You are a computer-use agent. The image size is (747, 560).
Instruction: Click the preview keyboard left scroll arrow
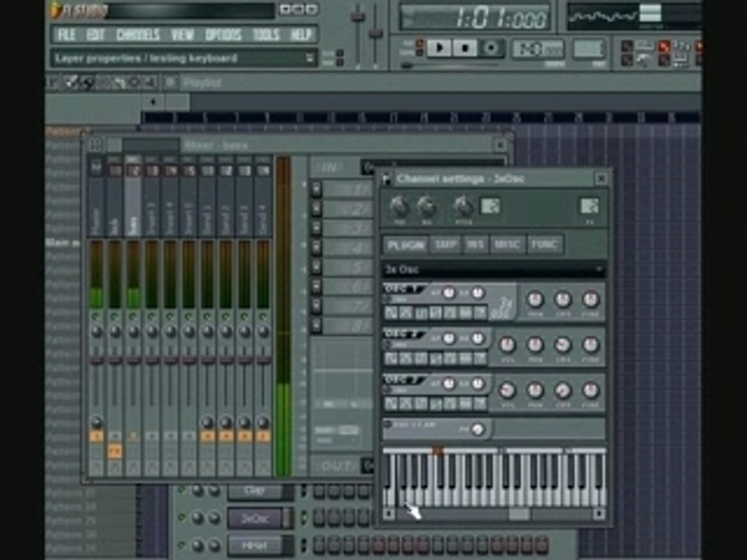(389, 514)
